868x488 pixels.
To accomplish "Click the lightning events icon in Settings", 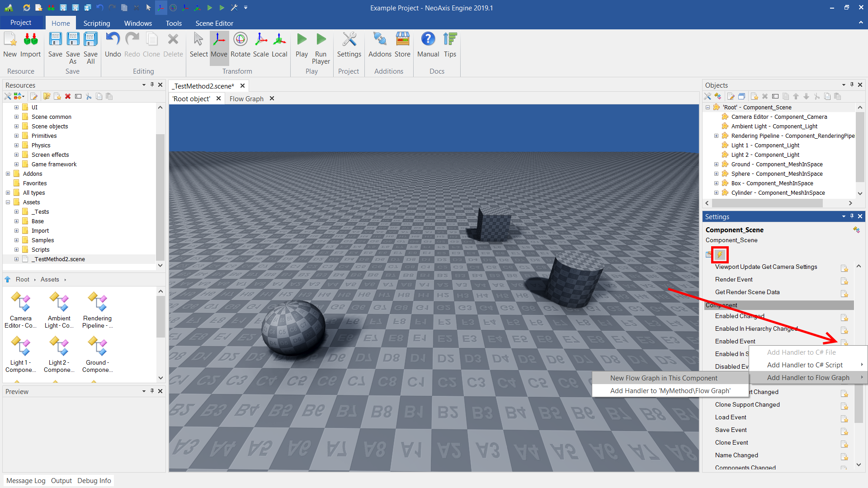I will 720,255.
